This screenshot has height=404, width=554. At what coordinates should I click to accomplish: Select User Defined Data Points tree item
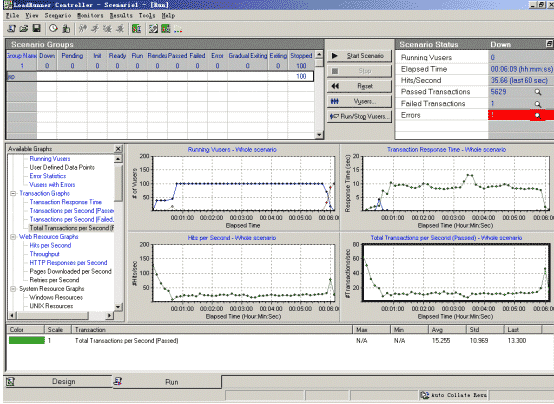(x=62, y=167)
